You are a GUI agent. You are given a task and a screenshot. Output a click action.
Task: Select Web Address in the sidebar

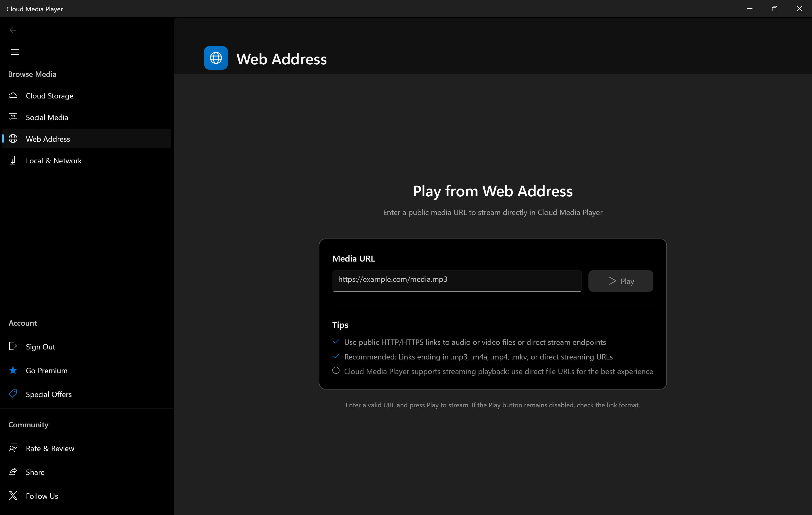[87, 139]
